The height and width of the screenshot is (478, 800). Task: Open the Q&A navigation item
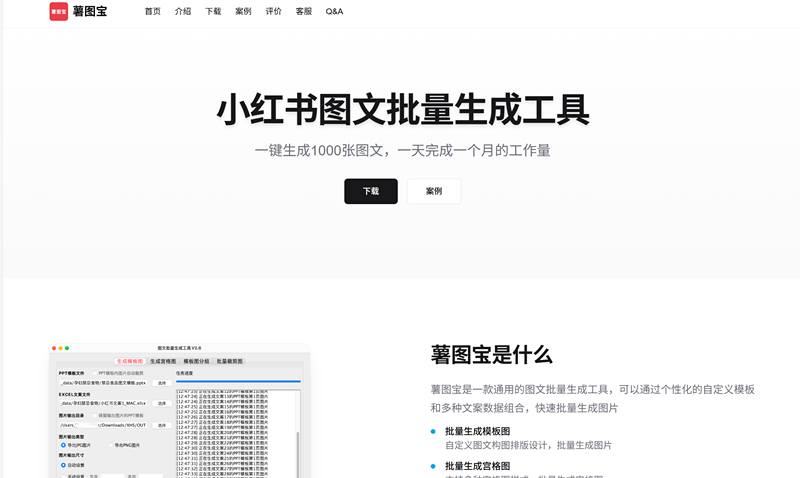334,11
